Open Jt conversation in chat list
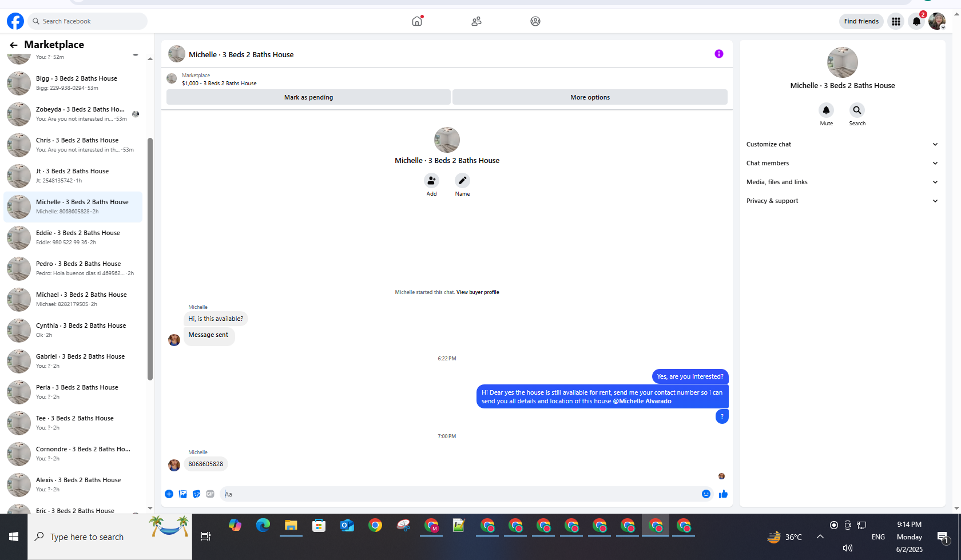 tap(73, 176)
